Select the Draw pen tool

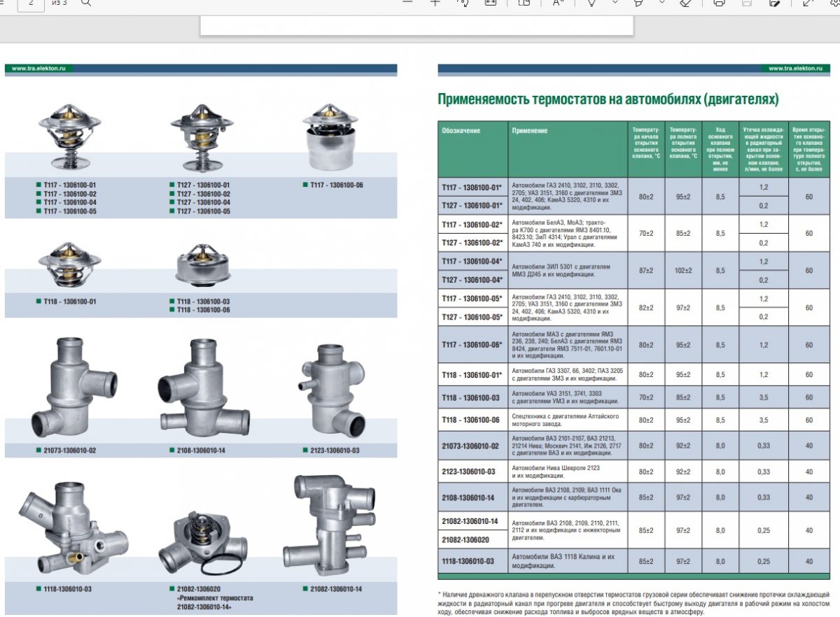(x=591, y=3)
